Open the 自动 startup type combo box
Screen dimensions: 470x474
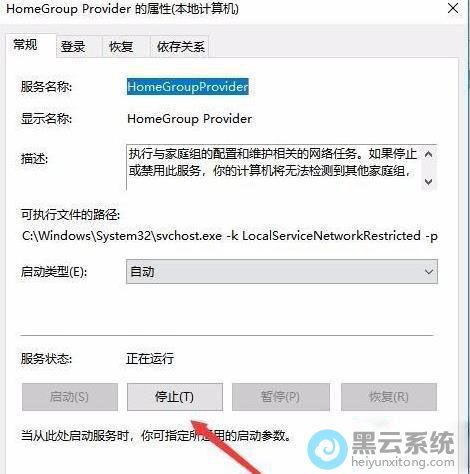(282, 272)
